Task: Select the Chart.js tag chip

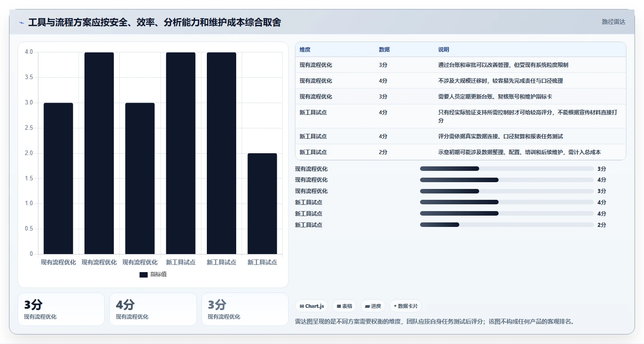Action: click(x=312, y=306)
